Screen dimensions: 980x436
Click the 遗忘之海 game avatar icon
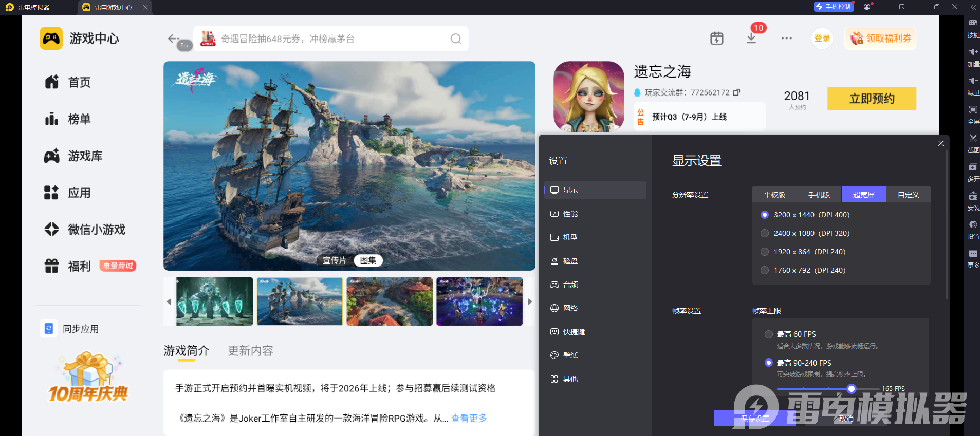click(x=589, y=97)
